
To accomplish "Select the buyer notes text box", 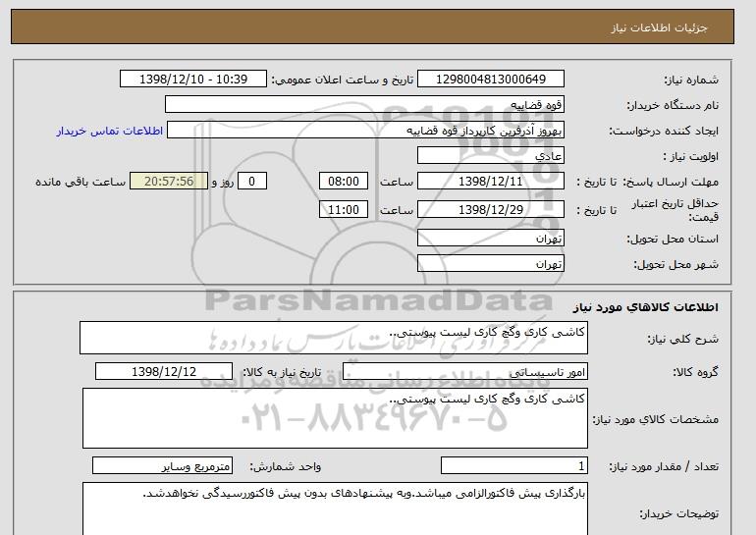I will point(335,508).
